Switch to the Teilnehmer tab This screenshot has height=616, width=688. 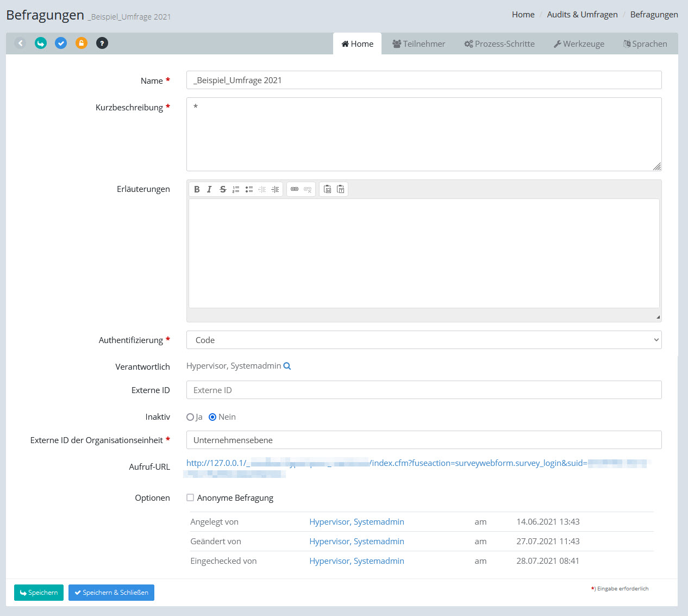pos(418,44)
